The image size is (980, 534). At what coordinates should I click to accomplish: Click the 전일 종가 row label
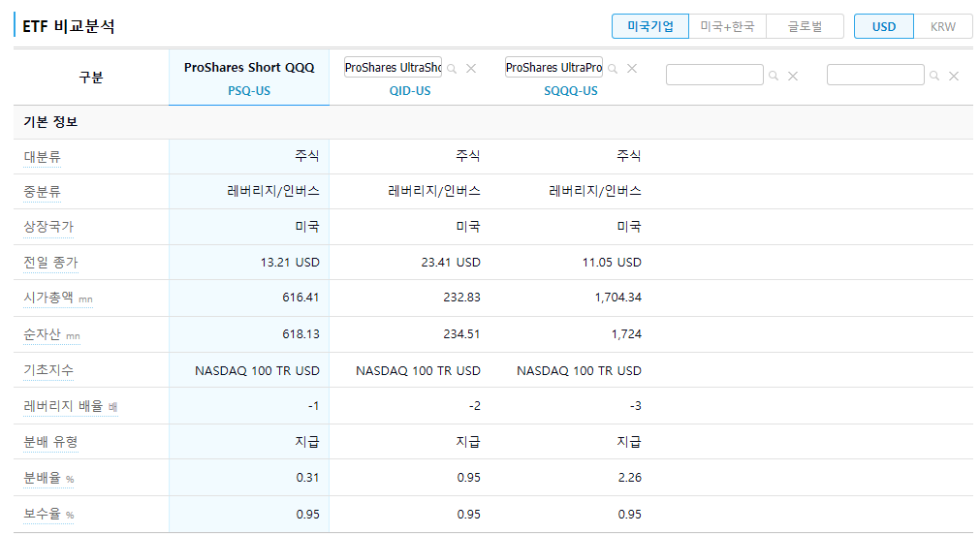[50, 263]
